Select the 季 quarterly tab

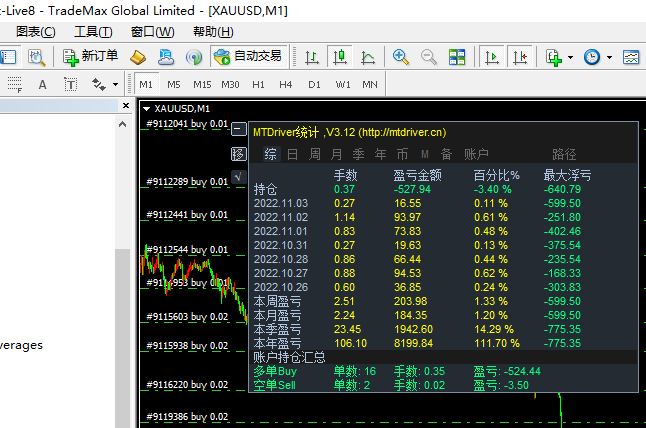point(358,154)
